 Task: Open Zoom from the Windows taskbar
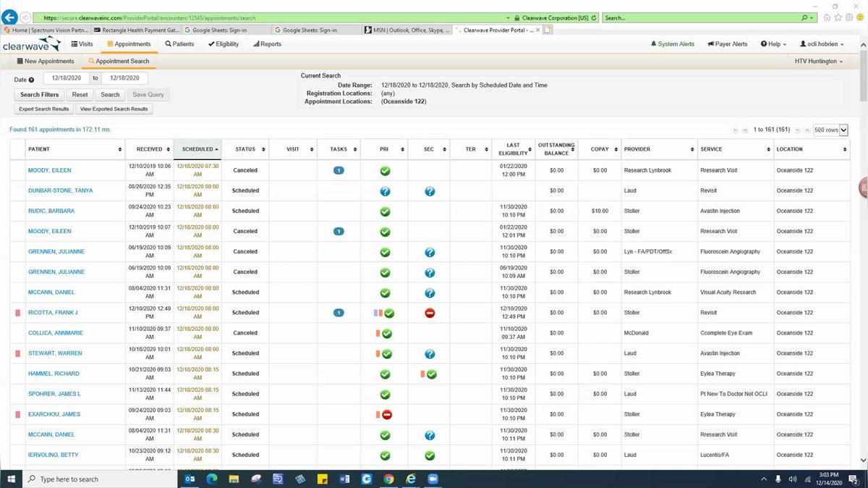pyautogui.click(x=433, y=479)
